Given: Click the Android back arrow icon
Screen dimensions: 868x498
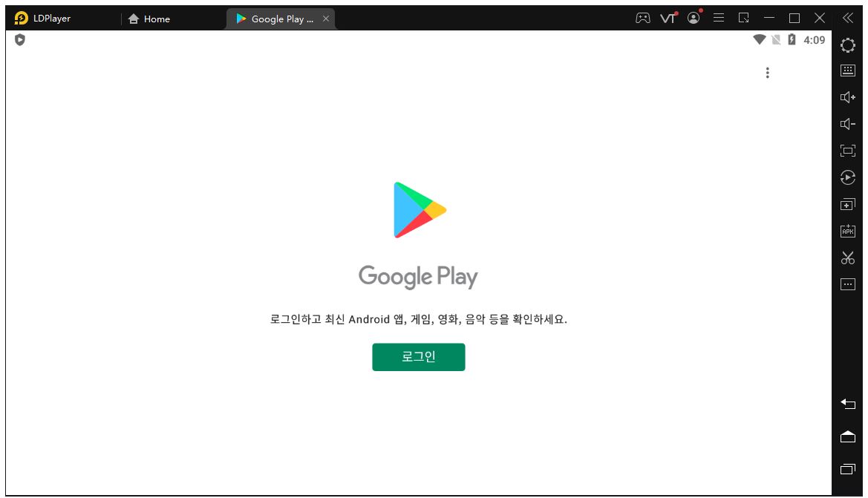Looking at the screenshot, I should click(x=847, y=404).
